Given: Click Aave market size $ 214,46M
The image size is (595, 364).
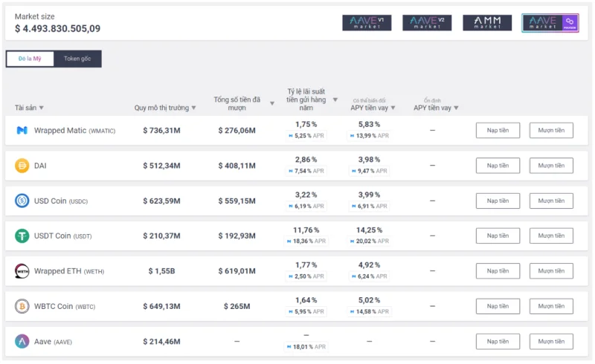Looking at the screenshot, I should coord(161,342).
